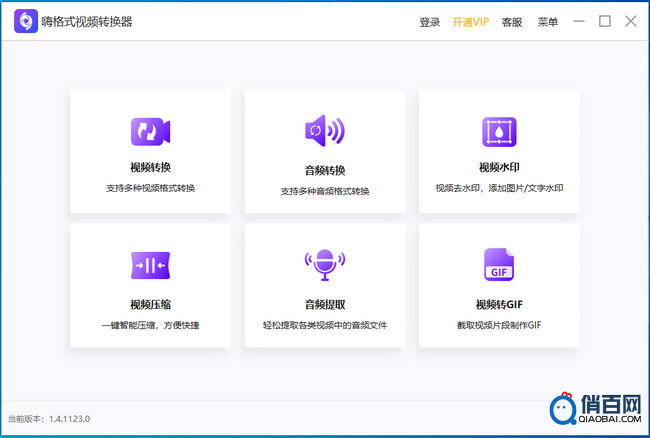Open the 视频压缩 compress icon
The height and width of the screenshot is (438, 650).
pyautogui.click(x=150, y=265)
